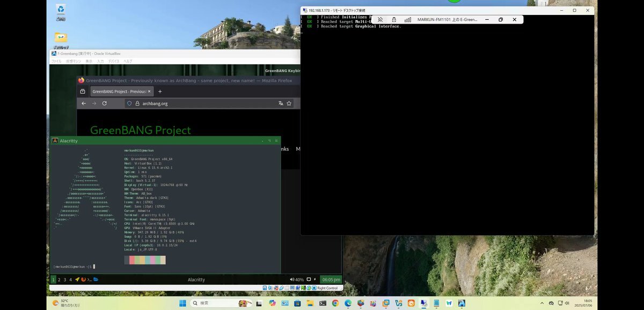
Task: Click the archbang.org address bar
Action: point(209,104)
